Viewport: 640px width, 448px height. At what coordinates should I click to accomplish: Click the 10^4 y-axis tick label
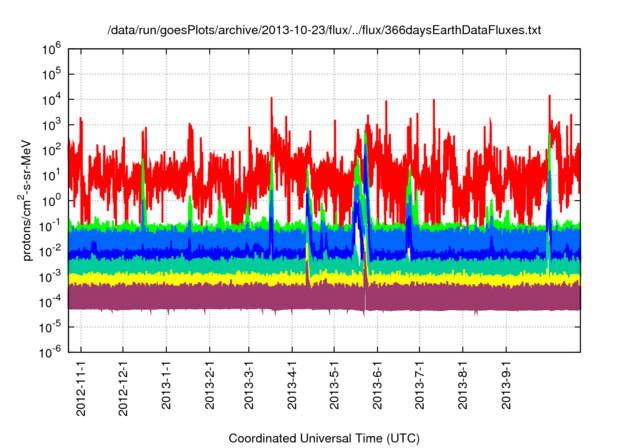[x=51, y=100]
